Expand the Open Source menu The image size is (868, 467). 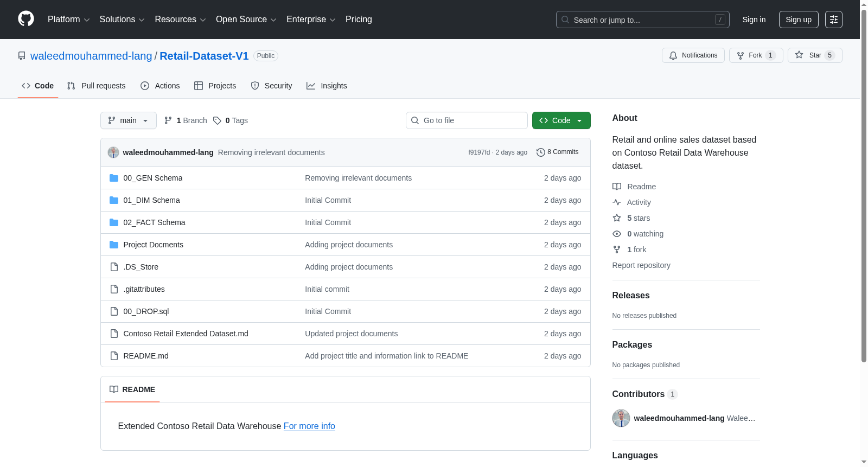coord(246,20)
